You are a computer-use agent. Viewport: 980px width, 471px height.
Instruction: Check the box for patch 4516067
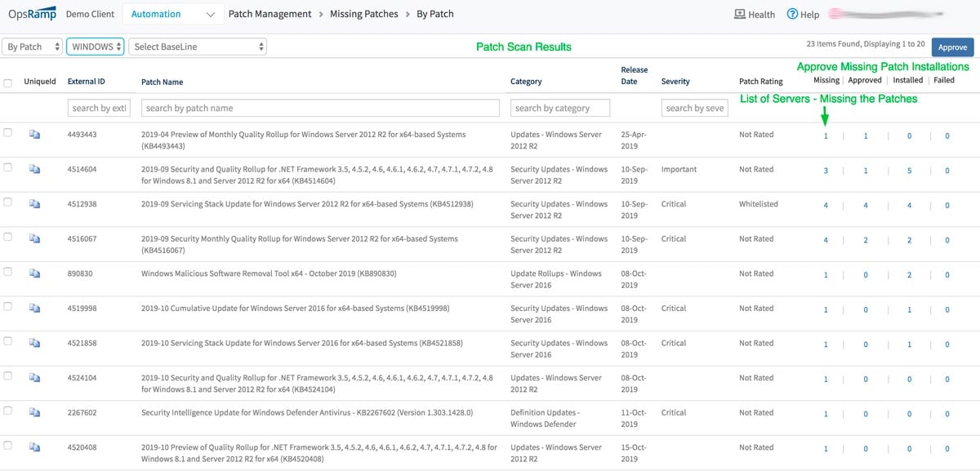pos(7,237)
